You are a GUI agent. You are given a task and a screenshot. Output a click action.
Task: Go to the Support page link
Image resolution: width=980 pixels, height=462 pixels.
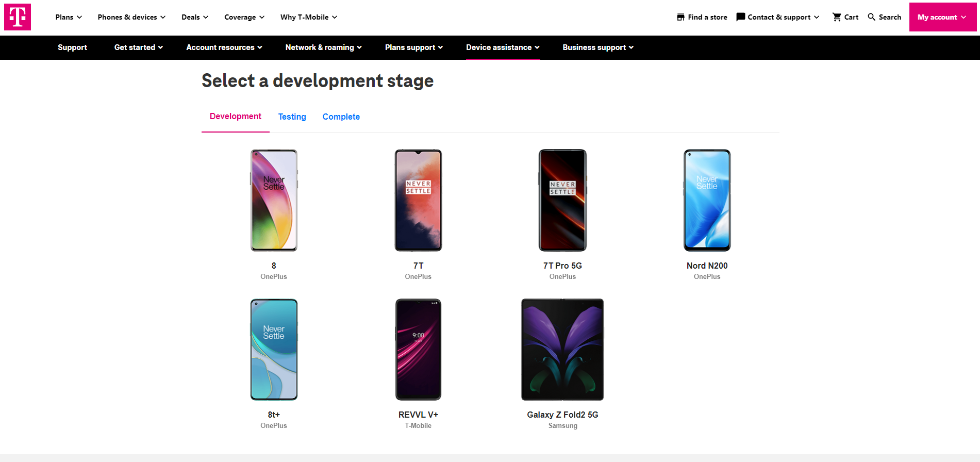[72, 47]
